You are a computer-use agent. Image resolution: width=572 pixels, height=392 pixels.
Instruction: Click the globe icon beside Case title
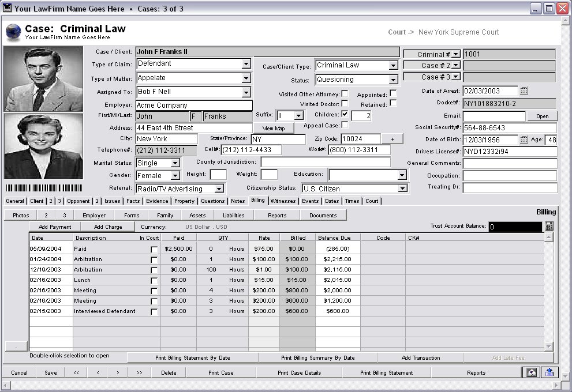click(13, 32)
